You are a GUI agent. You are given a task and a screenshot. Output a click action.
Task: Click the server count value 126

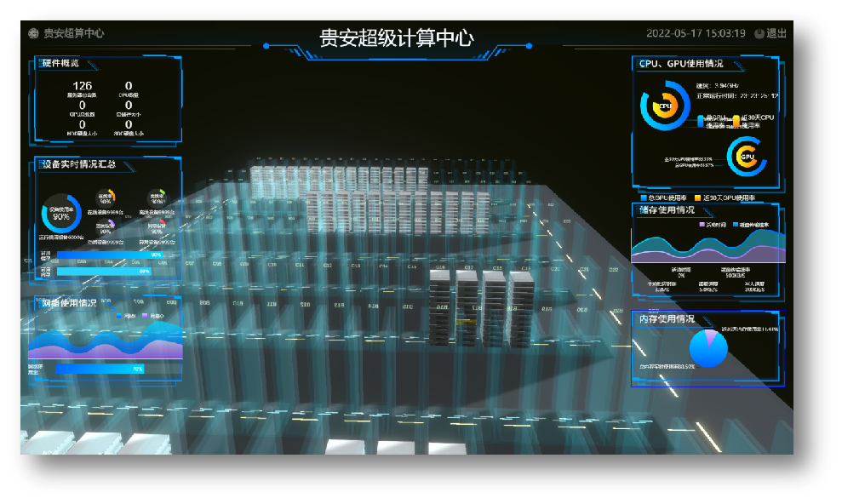tap(82, 86)
